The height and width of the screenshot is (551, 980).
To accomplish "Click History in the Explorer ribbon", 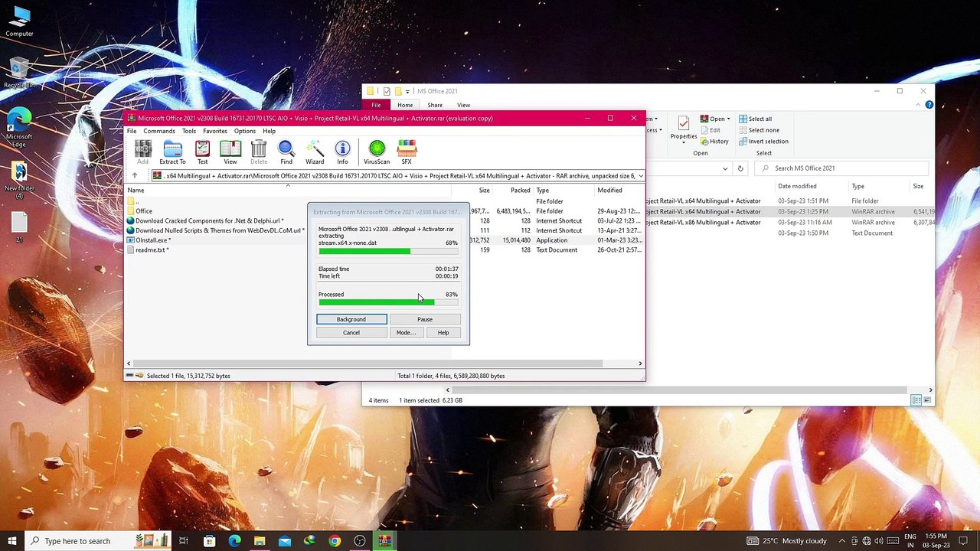I will (x=714, y=142).
